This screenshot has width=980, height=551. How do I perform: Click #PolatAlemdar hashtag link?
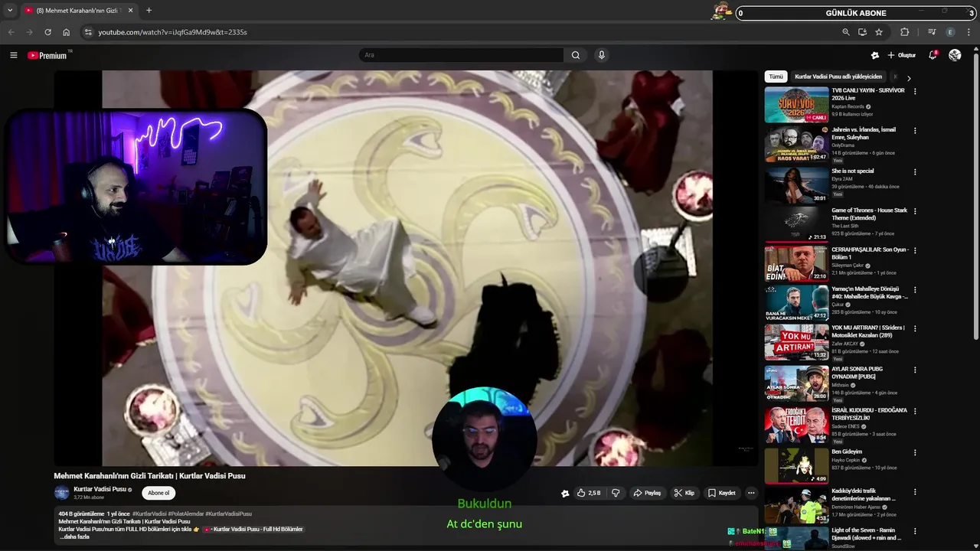click(186, 514)
